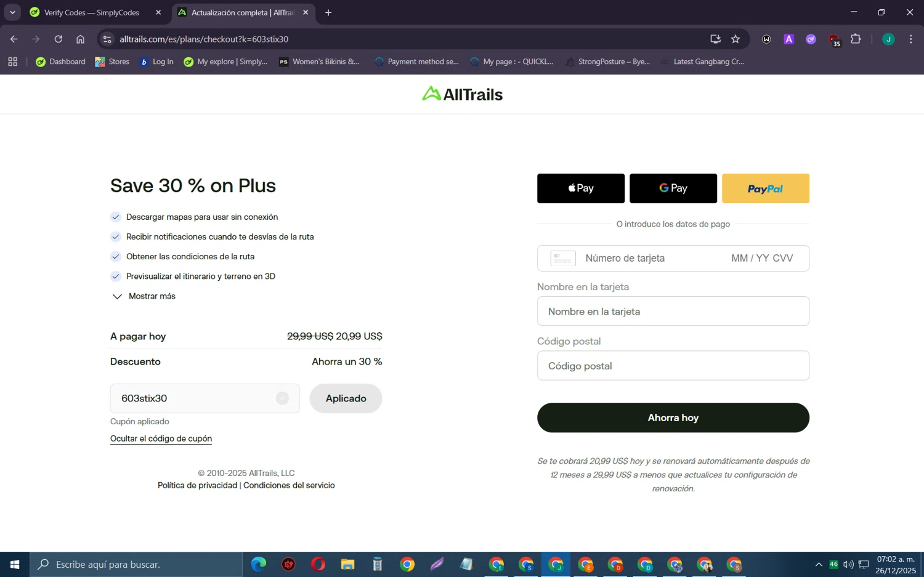Open the My explore | Simply... bookmark
Viewport: 924px width, 577px height.
[x=225, y=62]
